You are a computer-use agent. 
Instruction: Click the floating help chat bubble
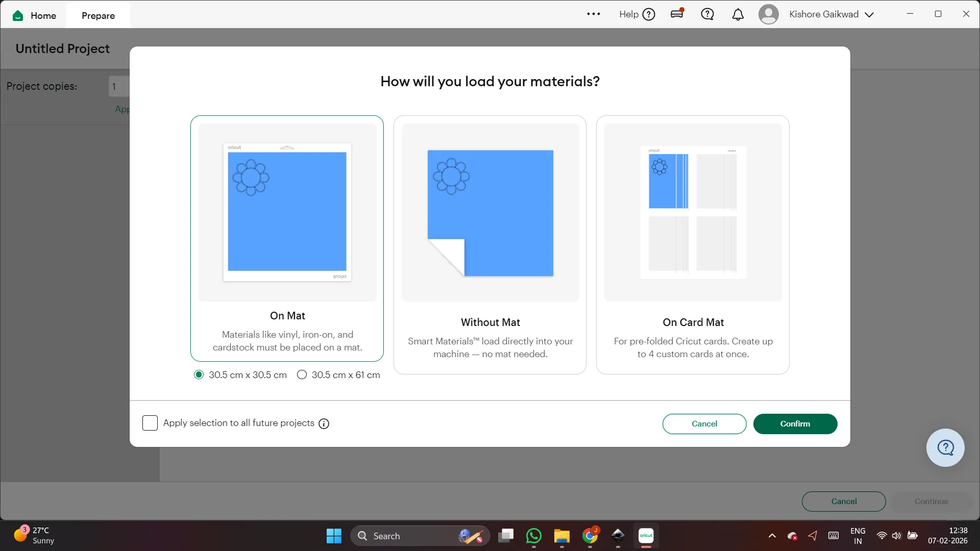(945, 447)
